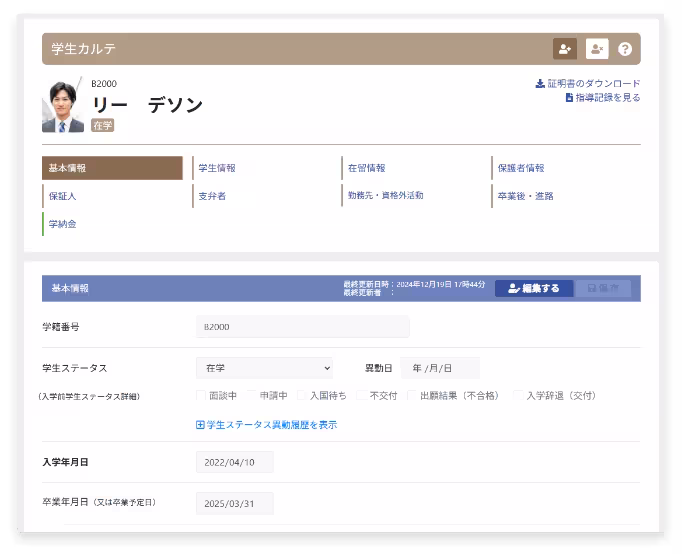682x554 pixels.
Task: Click the 学生カルテ page title
Action: point(84,49)
